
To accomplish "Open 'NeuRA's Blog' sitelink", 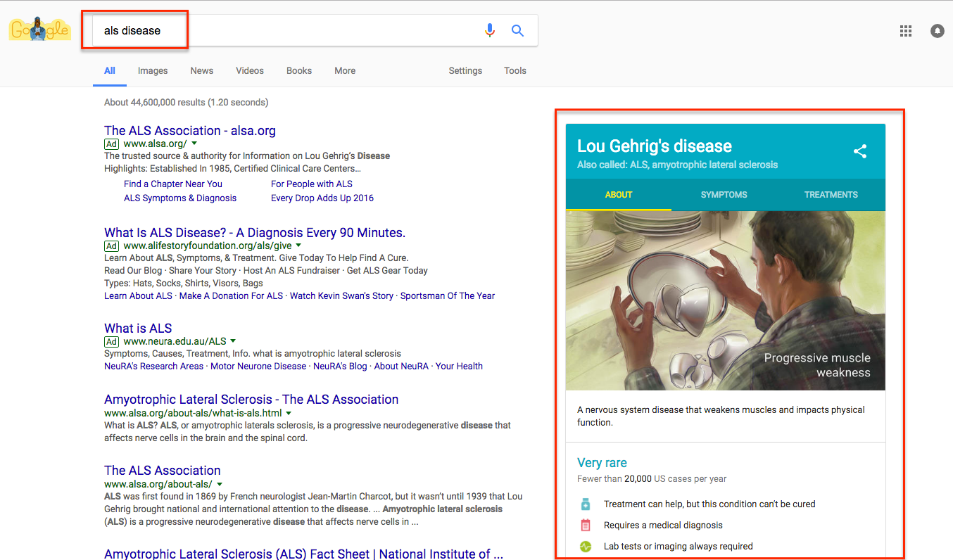I will click(340, 366).
